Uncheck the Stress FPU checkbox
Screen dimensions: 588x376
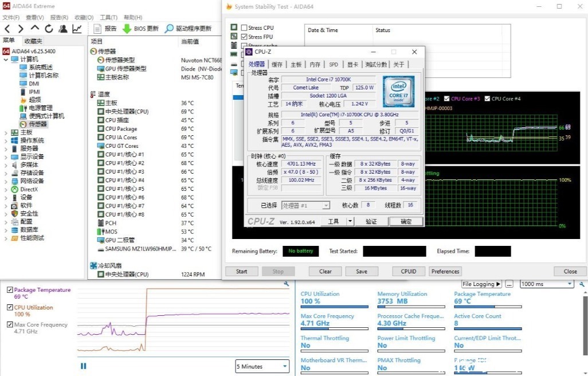tap(244, 37)
